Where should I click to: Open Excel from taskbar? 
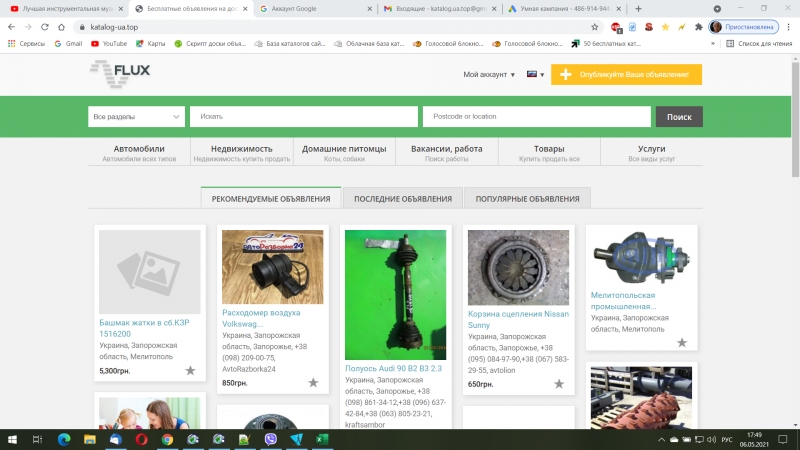pos(322,439)
